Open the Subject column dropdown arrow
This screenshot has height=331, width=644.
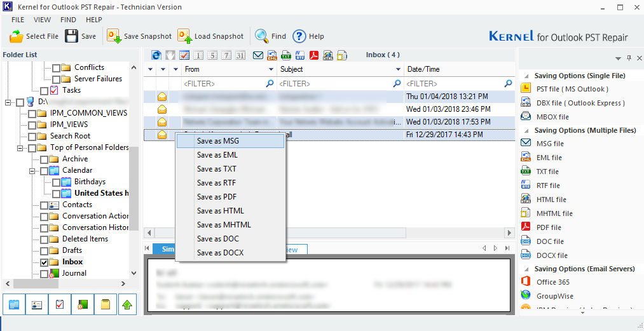pyautogui.click(x=398, y=69)
